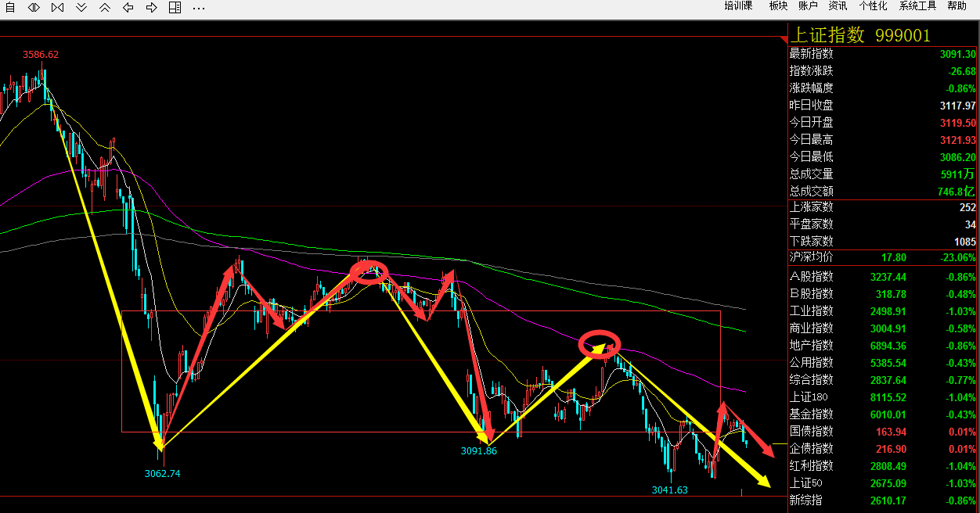
Task: Click the document-shaped first toolbar icon
Action: (10, 7)
